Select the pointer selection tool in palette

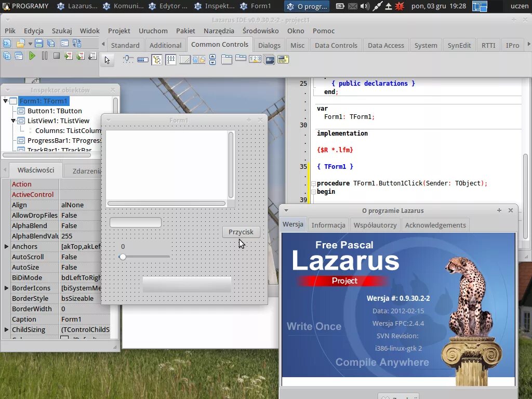(107, 60)
